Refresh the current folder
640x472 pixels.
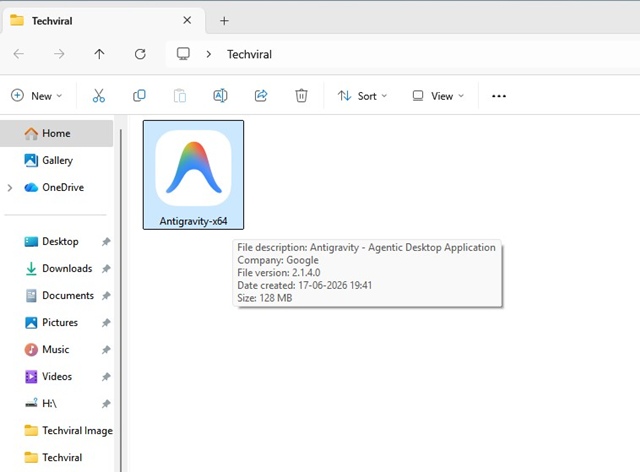pyautogui.click(x=140, y=54)
